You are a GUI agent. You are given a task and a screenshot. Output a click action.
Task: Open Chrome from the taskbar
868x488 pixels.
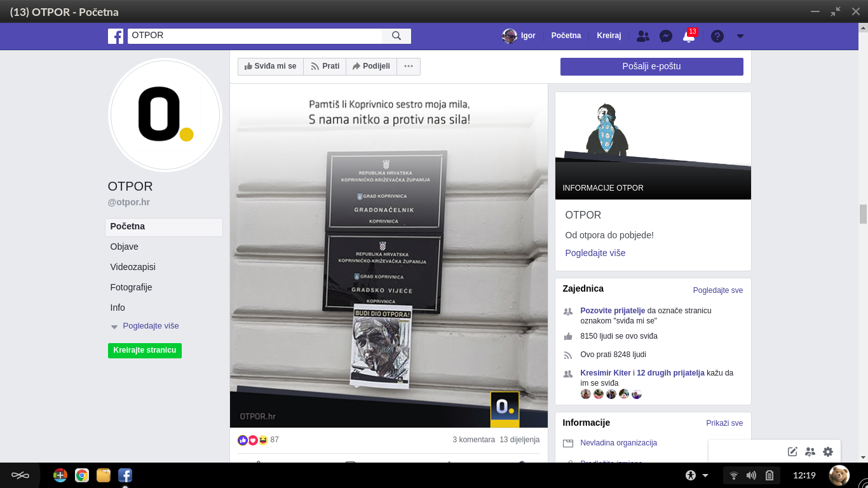click(81, 475)
